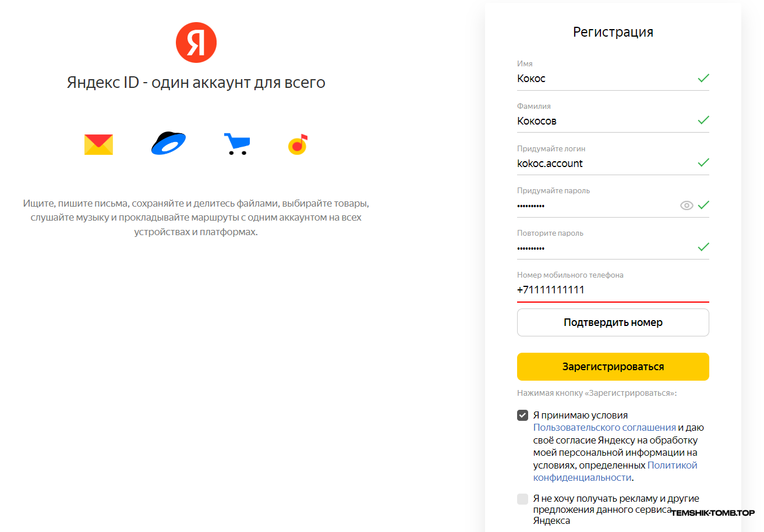Click the yellow Зарегистрироваться button
Viewport: 764px width, 532px height.
(613, 367)
